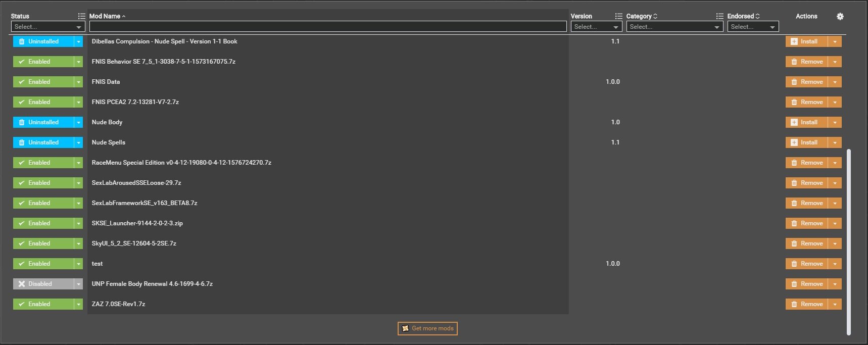
Task: Sort by Category using sort arrows
Action: (655, 16)
